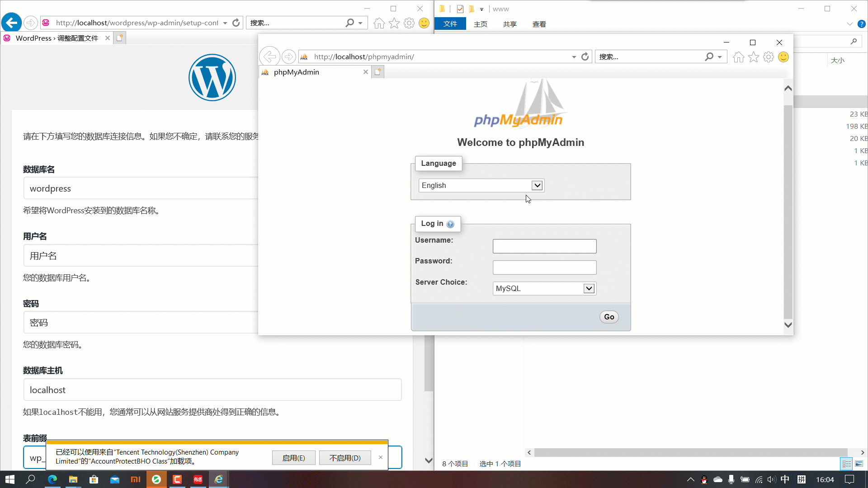The image size is (868, 488).
Task: Expand the Server Choice dropdown menu
Action: coord(590,288)
